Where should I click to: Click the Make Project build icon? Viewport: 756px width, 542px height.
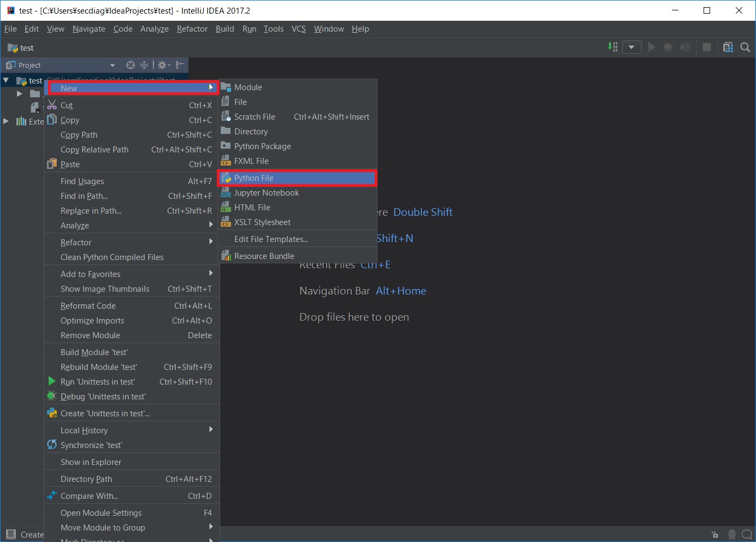click(x=613, y=47)
